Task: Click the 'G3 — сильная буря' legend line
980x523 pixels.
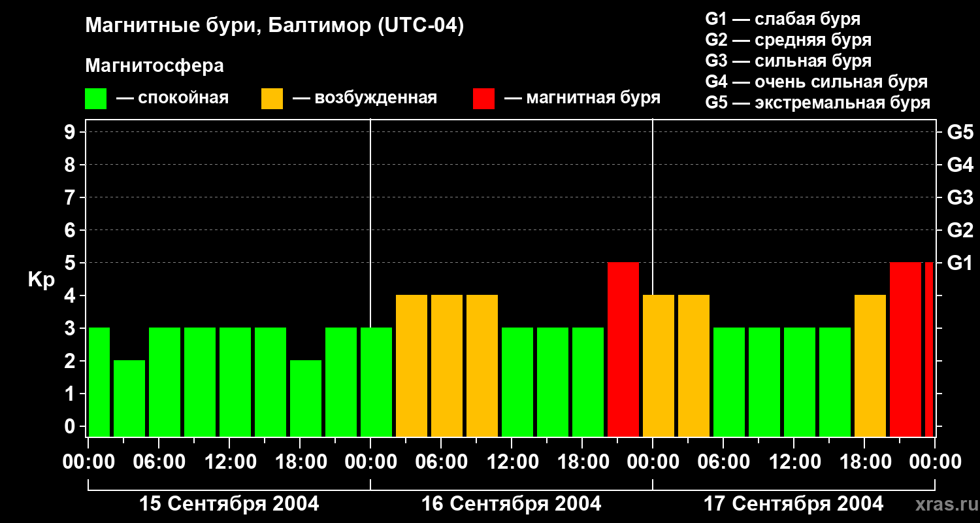Action: [x=789, y=61]
